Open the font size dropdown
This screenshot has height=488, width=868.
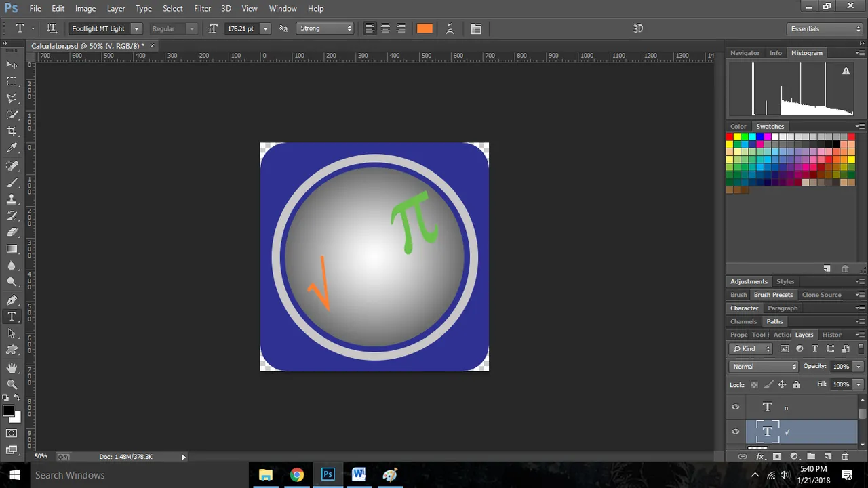click(265, 28)
